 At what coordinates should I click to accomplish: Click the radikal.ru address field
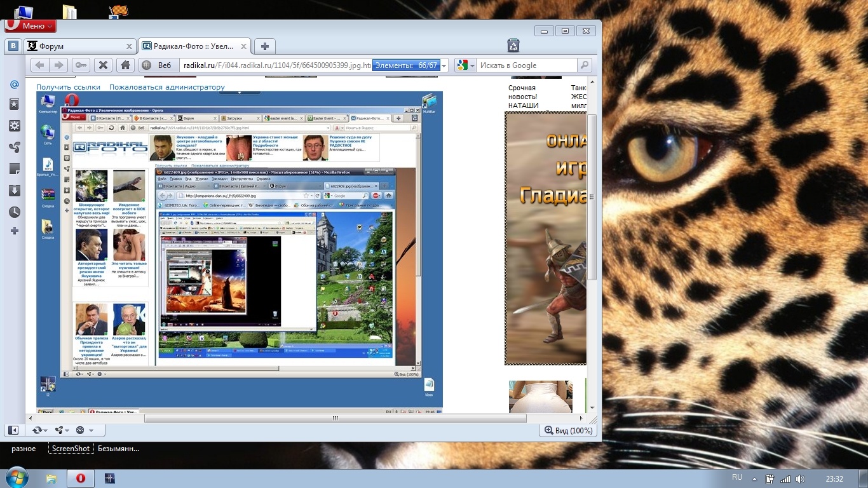point(276,65)
